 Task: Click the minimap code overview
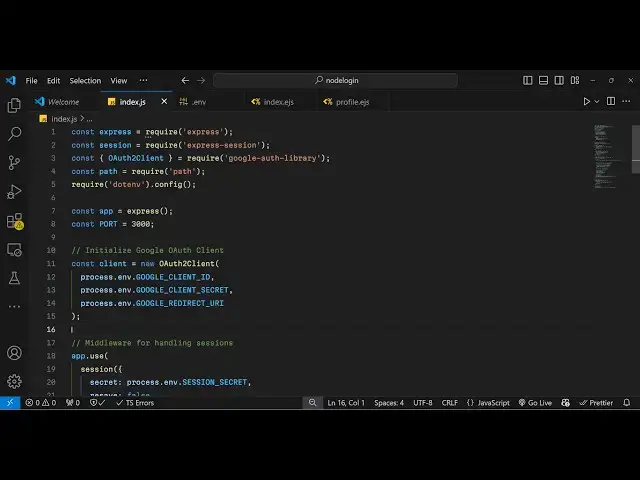(608, 157)
